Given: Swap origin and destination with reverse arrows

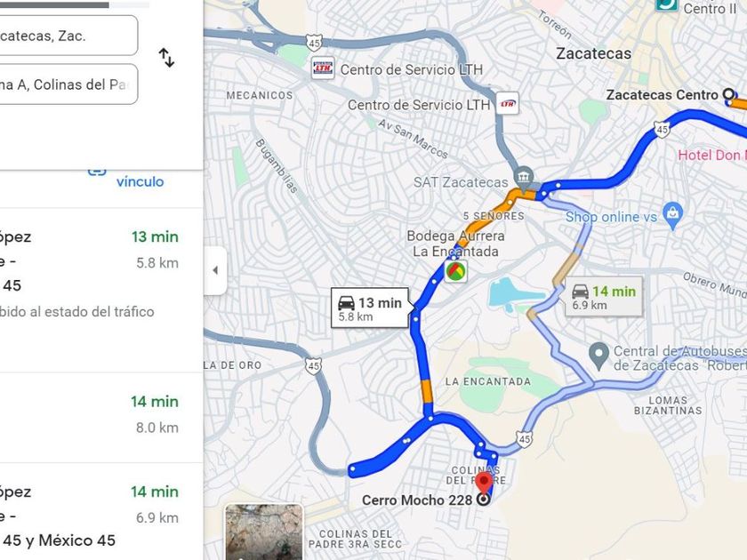Looking at the screenshot, I should click(166, 58).
